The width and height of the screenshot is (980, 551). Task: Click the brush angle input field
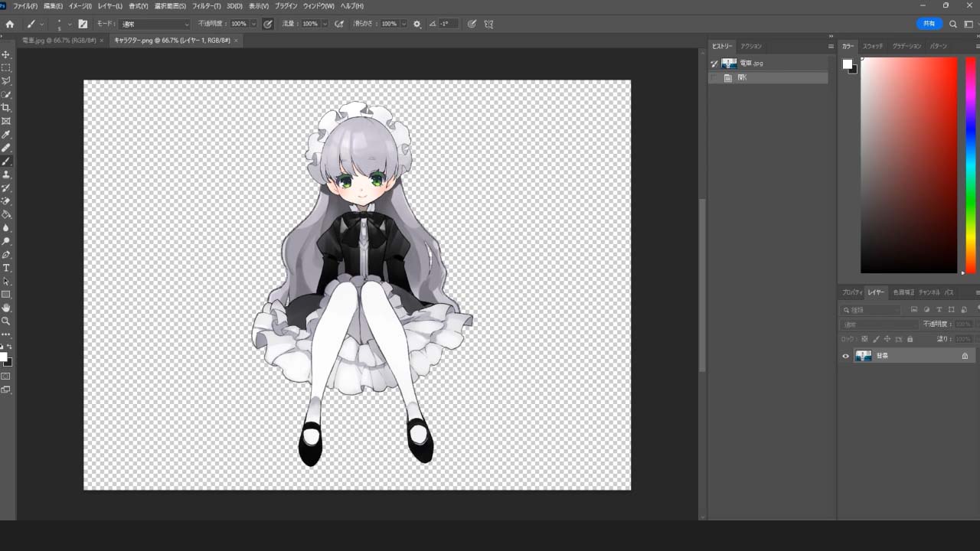(448, 24)
